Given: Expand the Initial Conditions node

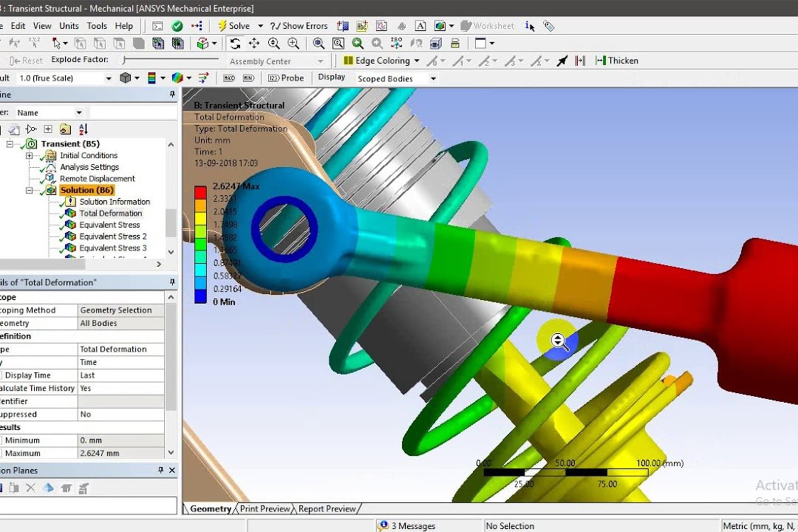Looking at the screenshot, I should (30, 155).
